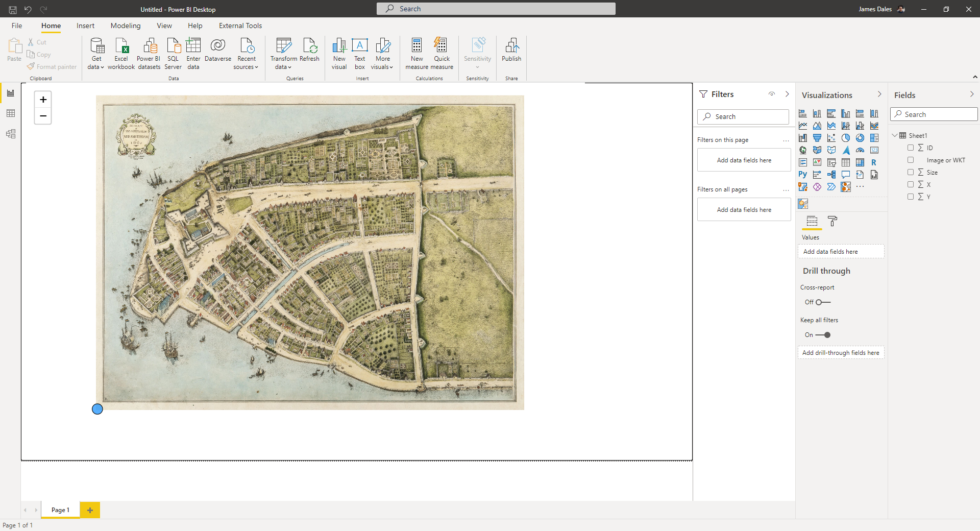
Task: Collapse the Fields pane
Action: coord(972,94)
